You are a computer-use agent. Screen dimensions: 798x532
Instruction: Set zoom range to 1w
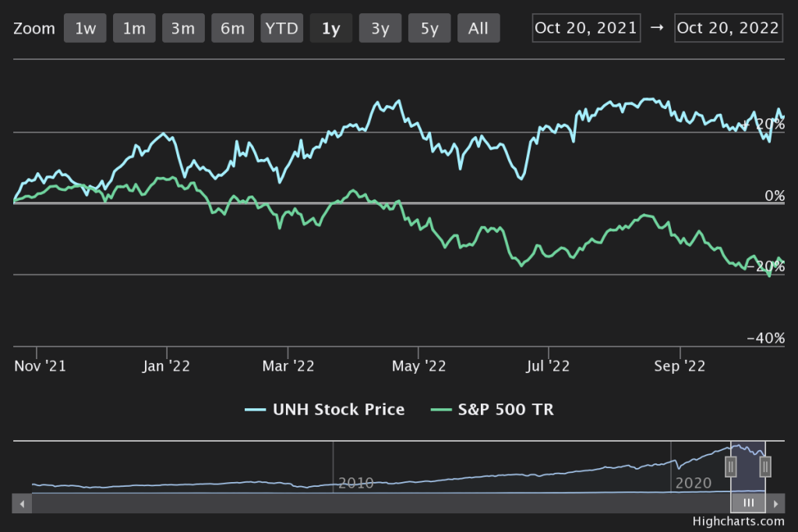86,29
